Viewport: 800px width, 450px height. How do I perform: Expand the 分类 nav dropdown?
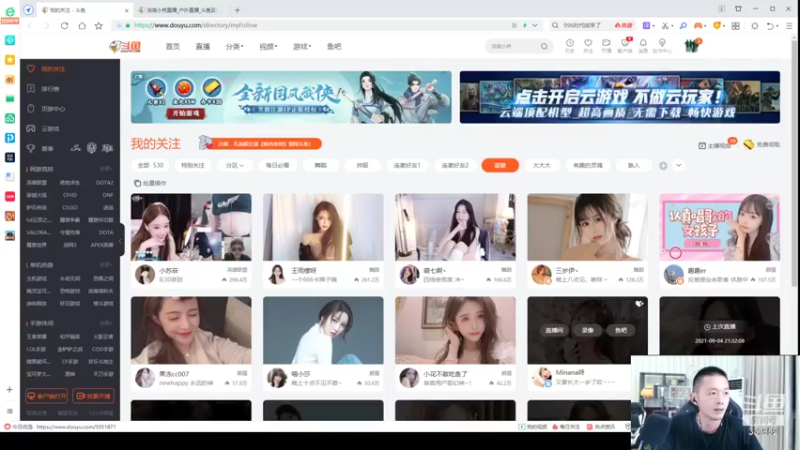[x=234, y=46]
